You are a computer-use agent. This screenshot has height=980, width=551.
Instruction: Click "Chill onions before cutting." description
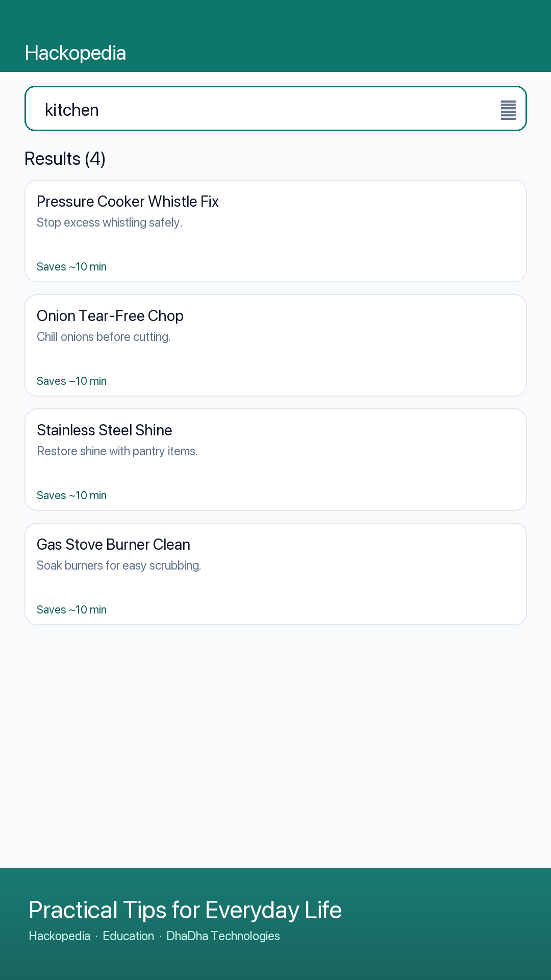[104, 337]
